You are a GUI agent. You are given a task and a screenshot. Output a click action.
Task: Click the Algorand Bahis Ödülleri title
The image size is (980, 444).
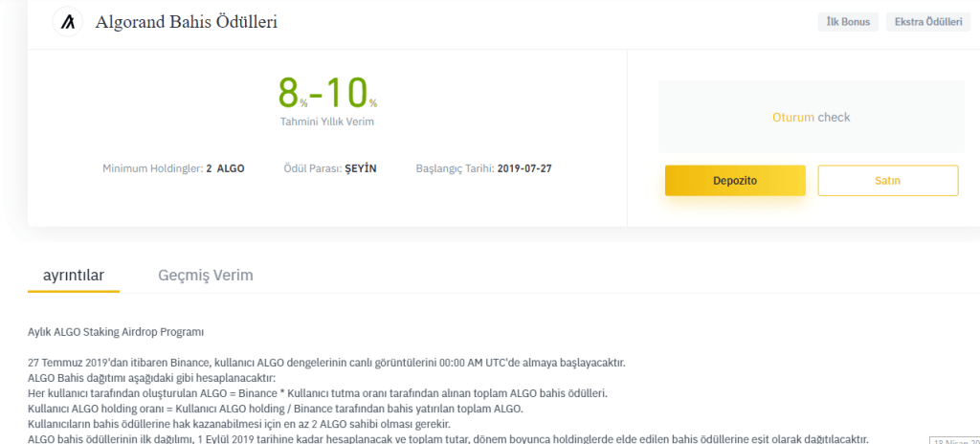click(x=187, y=22)
